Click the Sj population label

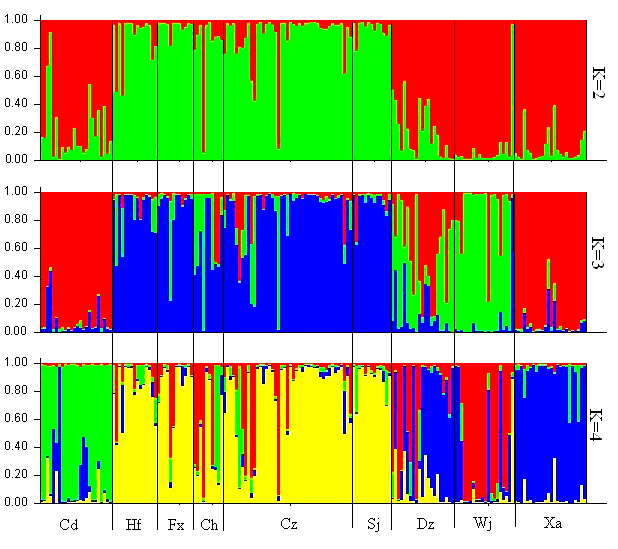coord(374,525)
